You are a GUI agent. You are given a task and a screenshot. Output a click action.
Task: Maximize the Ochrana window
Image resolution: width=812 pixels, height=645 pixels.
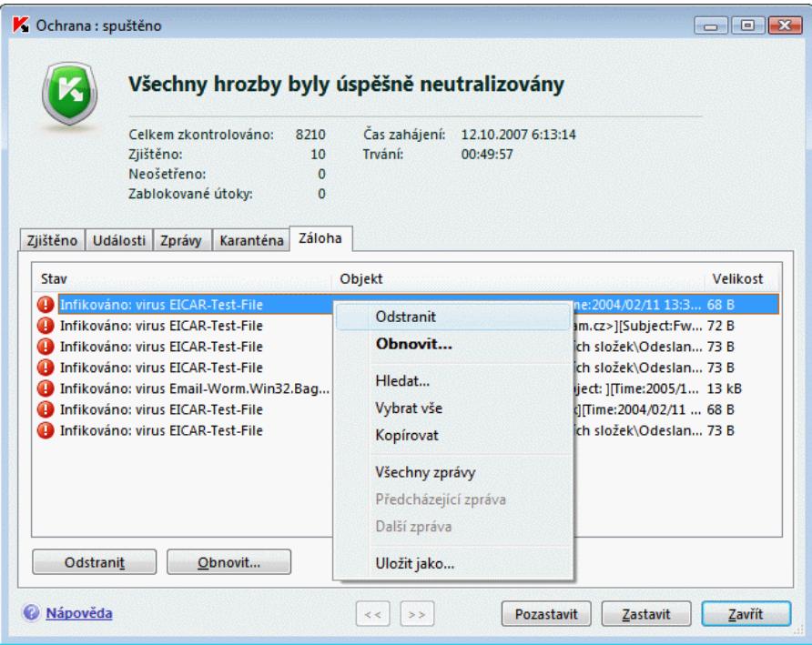point(747,25)
